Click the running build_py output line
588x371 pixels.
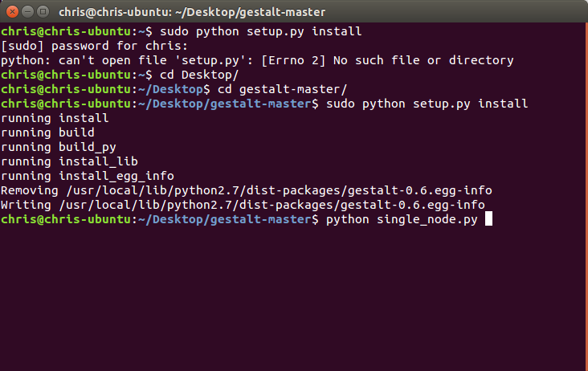59,147
